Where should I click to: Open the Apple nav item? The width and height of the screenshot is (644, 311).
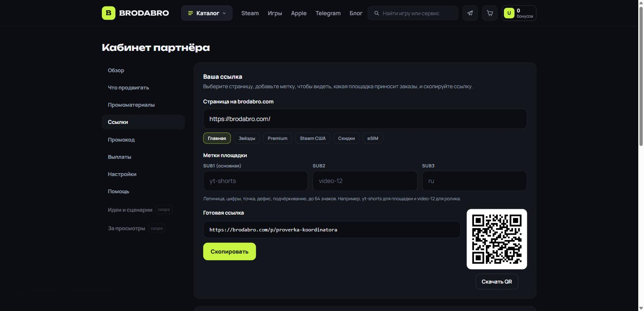point(299,13)
